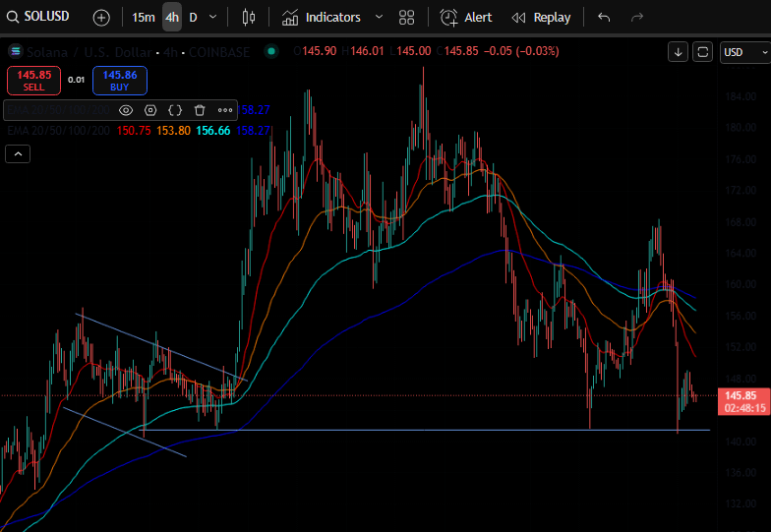
Task: Click the add symbol plus icon
Action: tap(101, 18)
